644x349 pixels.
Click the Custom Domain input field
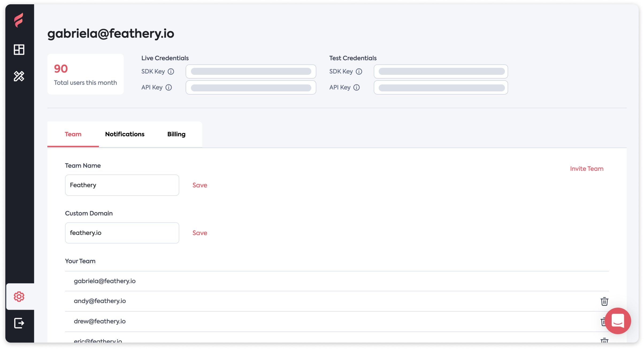coord(122,233)
